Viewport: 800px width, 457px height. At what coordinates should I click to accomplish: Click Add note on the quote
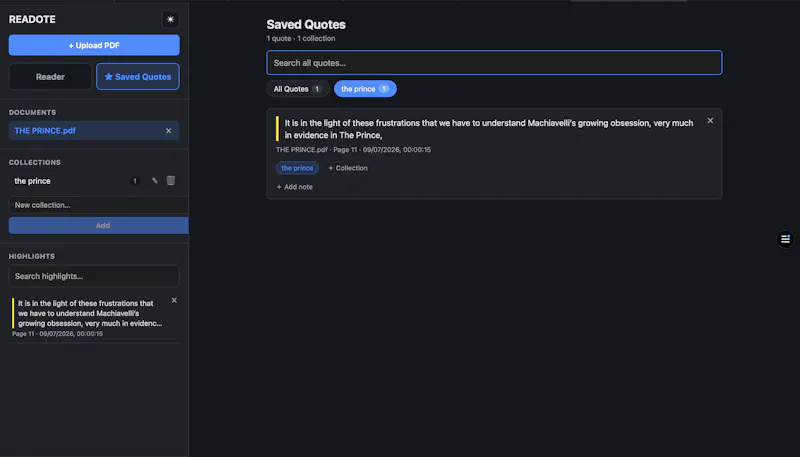pyautogui.click(x=294, y=187)
